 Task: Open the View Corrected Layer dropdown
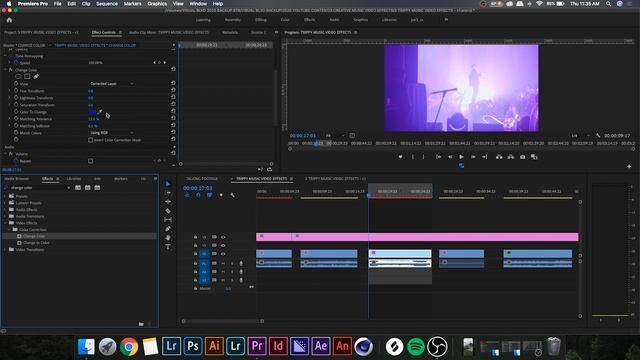(x=111, y=83)
